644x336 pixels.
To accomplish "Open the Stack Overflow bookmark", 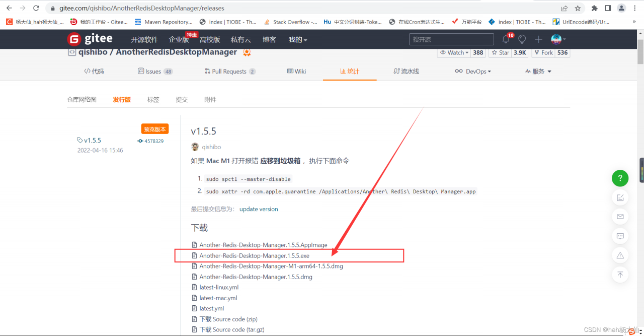I will point(290,22).
